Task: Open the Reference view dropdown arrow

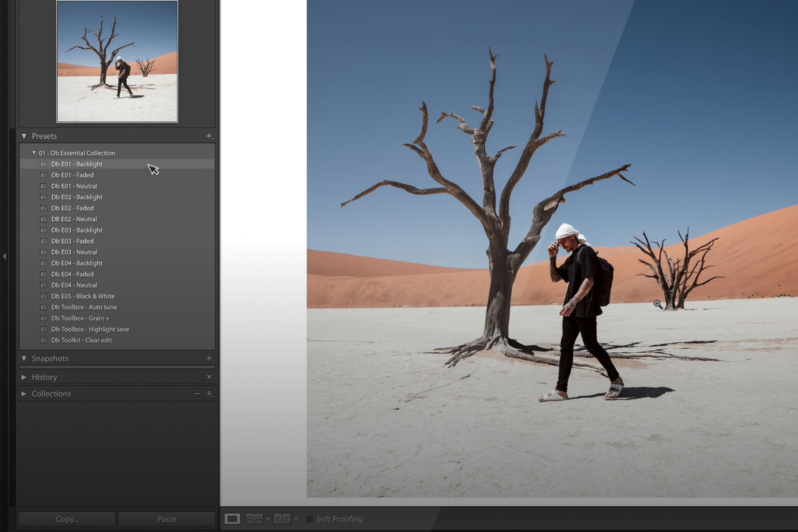Action: 268,519
